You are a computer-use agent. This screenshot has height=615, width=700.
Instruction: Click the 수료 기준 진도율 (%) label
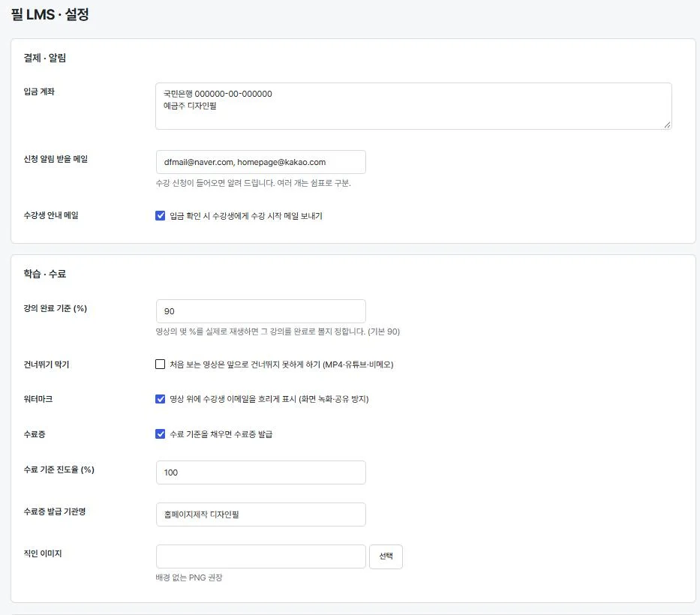[x=59, y=469]
